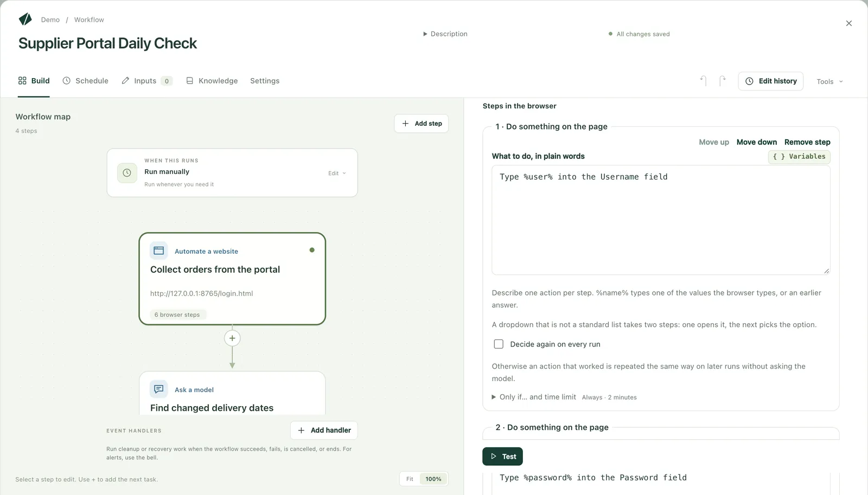This screenshot has width=868, height=495.
Task: Click the All changes saved status
Action: click(639, 34)
